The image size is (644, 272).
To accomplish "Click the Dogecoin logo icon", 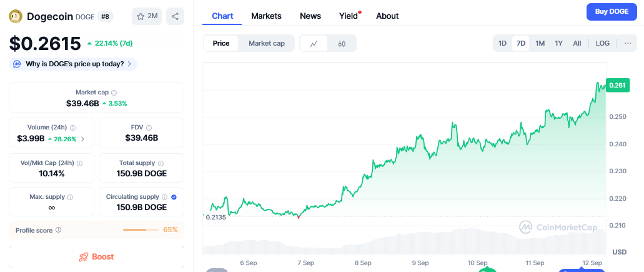I will [x=16, y=16].
